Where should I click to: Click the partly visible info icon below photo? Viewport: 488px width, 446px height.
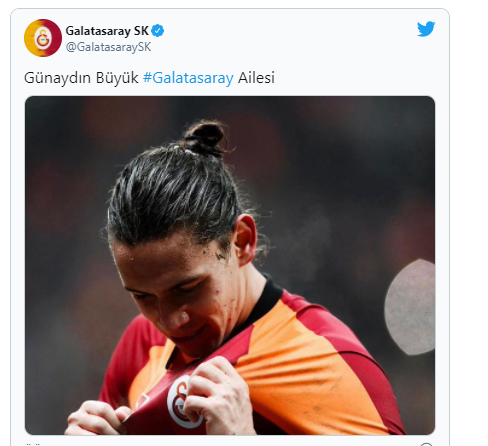(426, 444)
